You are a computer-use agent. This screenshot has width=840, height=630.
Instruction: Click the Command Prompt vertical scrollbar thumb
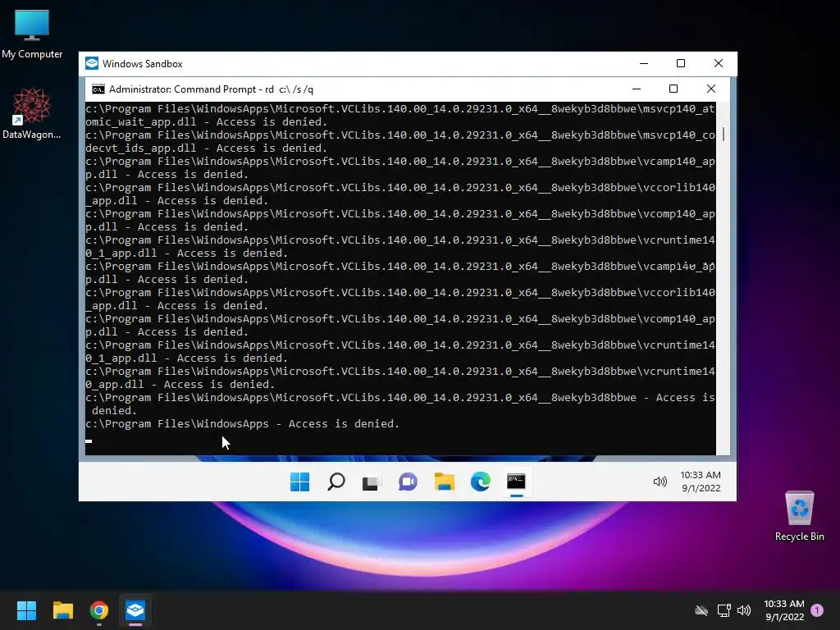724,134
